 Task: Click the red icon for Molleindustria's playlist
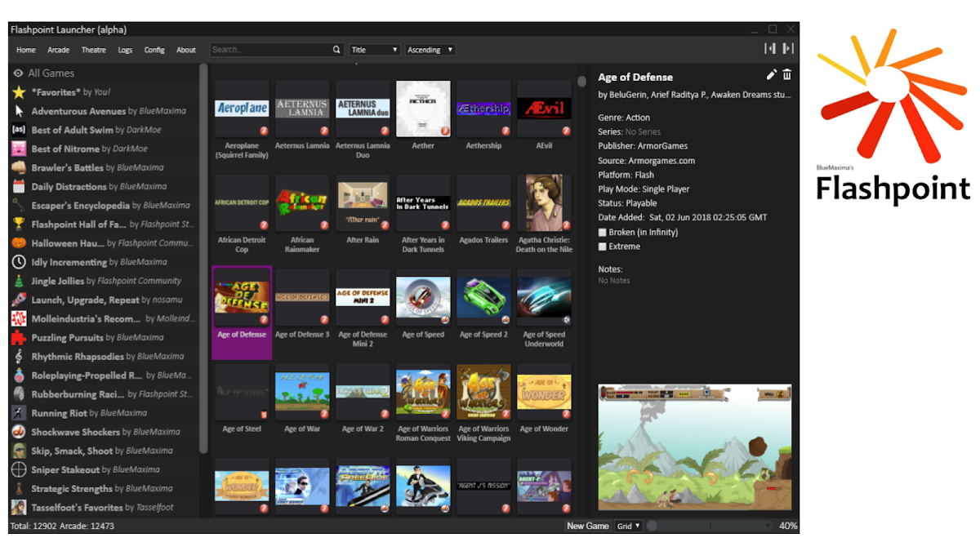[x=19, y=318]
